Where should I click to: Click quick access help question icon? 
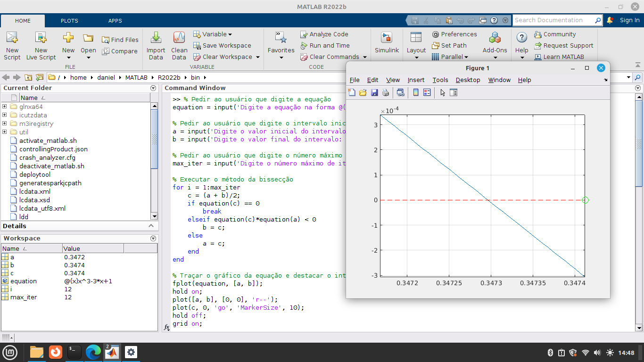tap(494, 20)
